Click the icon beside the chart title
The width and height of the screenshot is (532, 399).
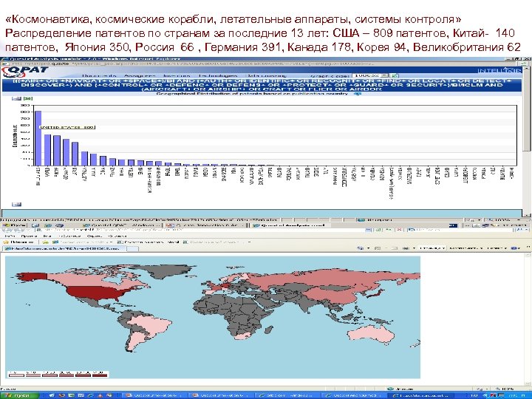click(358, 94)
